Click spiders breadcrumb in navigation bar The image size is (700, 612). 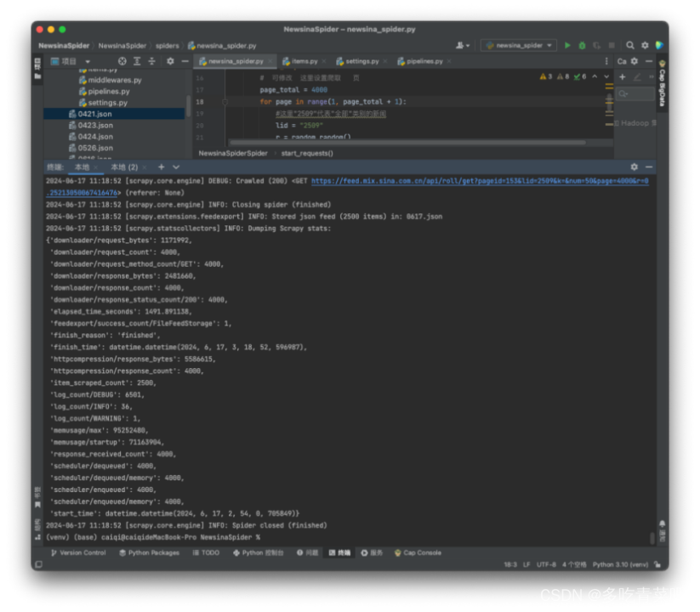point(167,46)
